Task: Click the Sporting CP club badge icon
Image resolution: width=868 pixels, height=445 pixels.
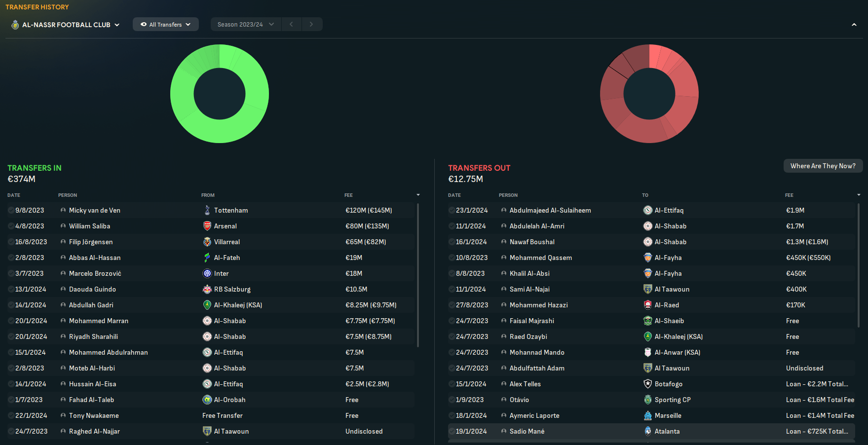Action: click(x=648, y=400)
